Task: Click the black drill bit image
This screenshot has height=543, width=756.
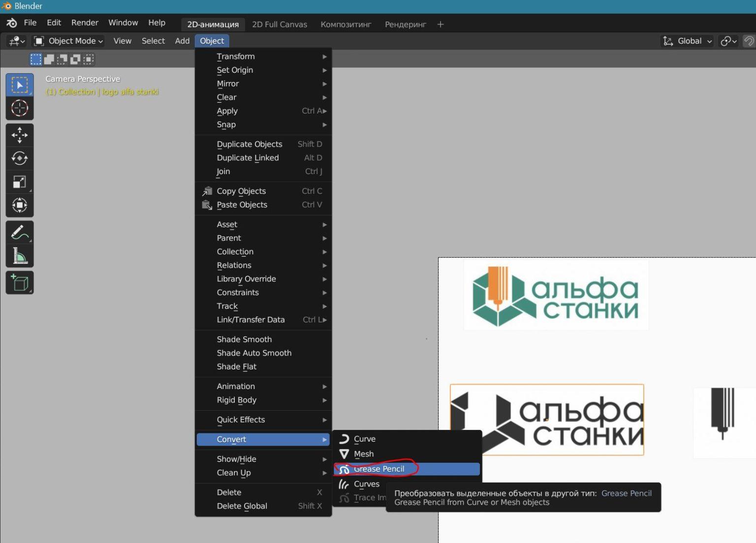Action: coord(723,413)
